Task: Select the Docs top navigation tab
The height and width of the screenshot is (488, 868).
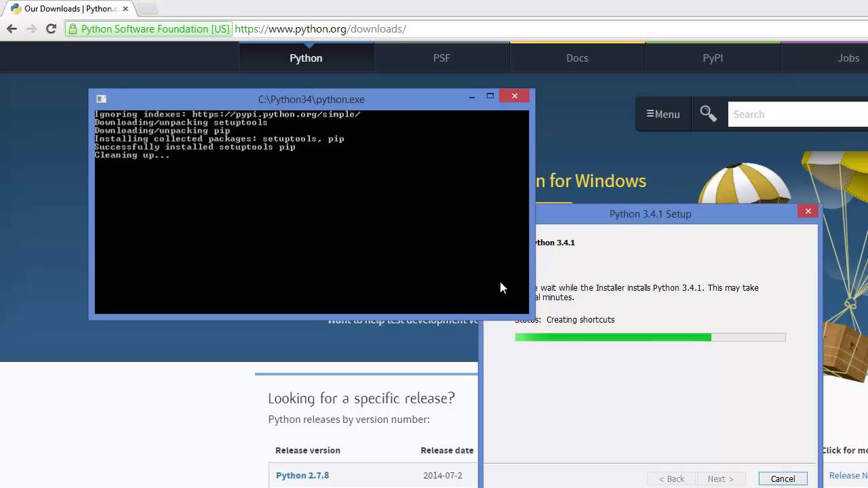Action: [x=577, y=58]
